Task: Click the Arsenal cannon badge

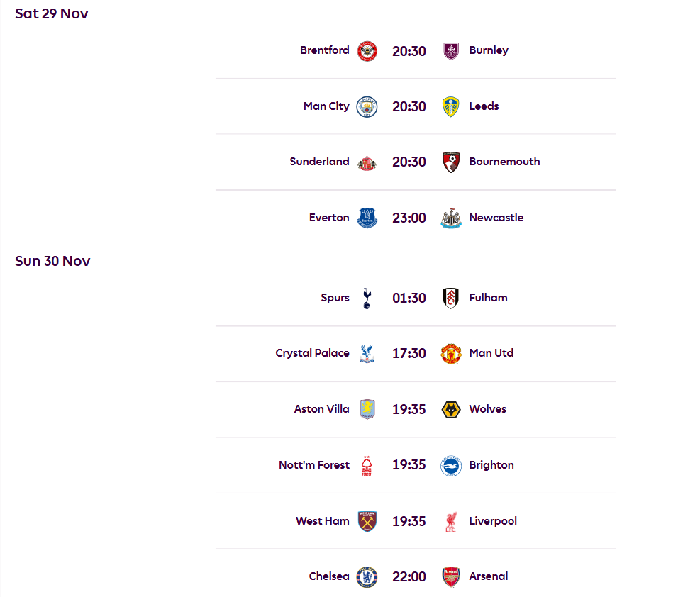Action: pyautogui.click(x=450, y=577)
